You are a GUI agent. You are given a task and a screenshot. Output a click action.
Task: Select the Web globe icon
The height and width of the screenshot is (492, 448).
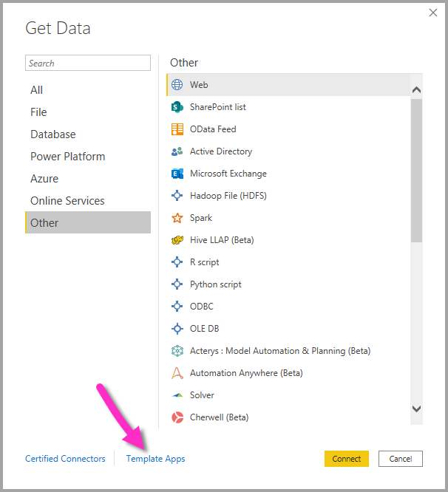coord(177,85)
